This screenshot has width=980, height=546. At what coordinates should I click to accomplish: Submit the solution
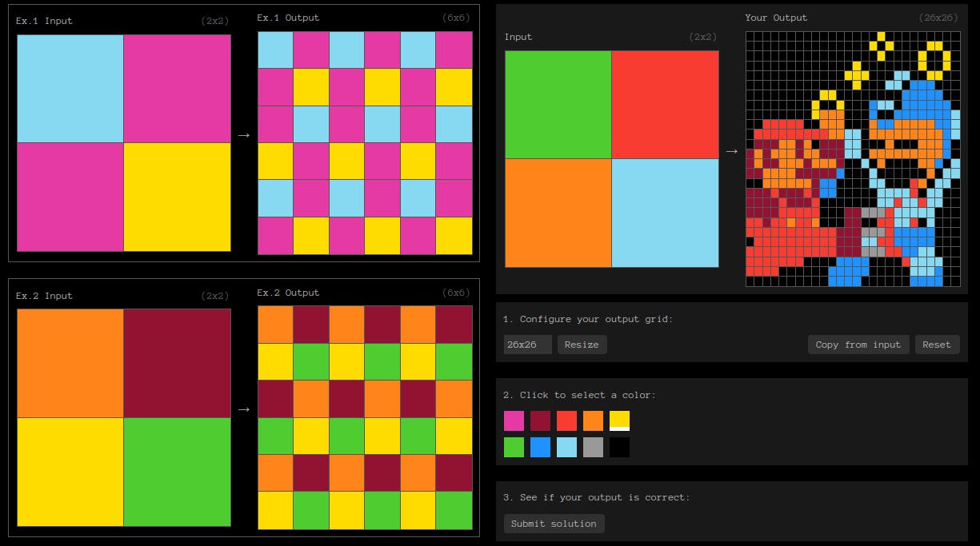click(x=554, y=524)
